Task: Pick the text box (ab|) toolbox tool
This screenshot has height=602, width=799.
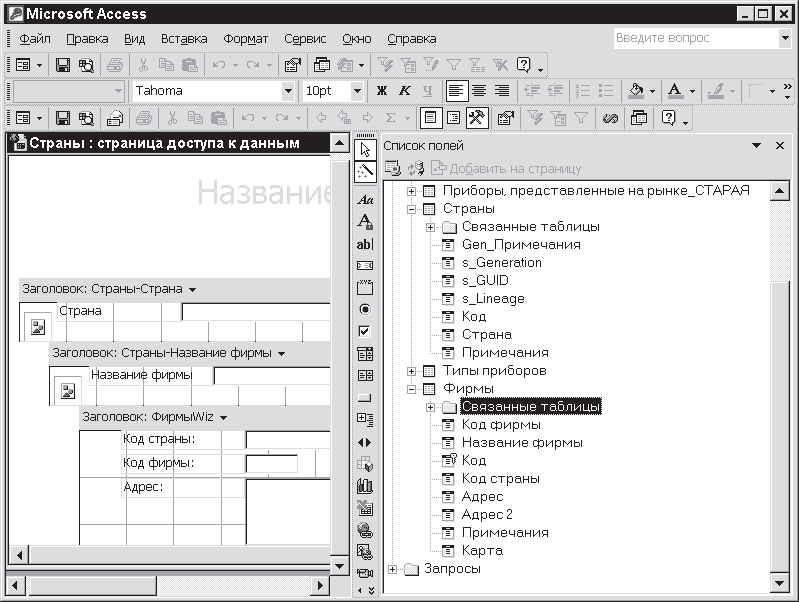Action: point(365,244)
